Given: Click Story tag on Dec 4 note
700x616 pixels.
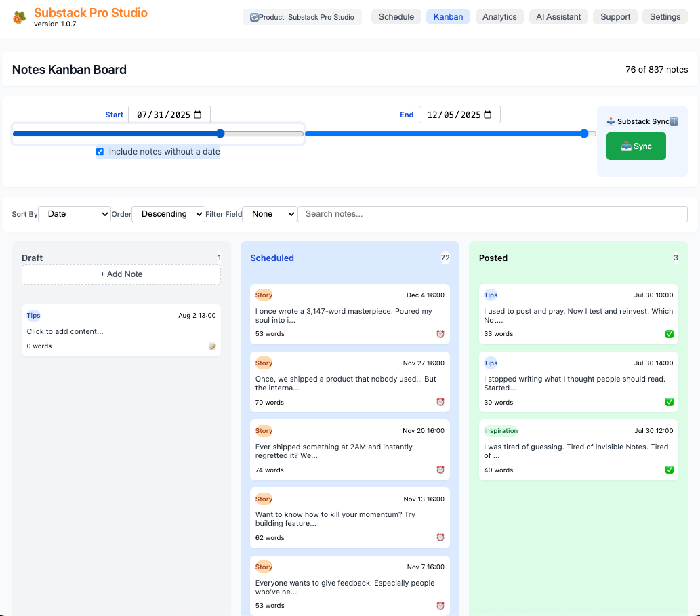Looking at the screenshot, I should [x=264, y=295].
